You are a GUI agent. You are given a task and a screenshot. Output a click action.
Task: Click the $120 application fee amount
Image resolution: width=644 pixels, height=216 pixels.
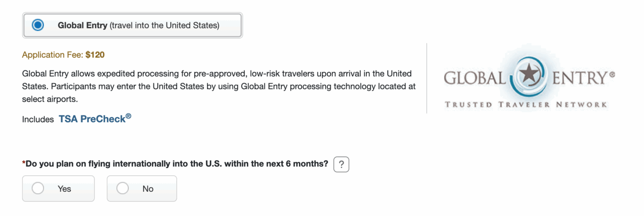click(x=95, y=55)
